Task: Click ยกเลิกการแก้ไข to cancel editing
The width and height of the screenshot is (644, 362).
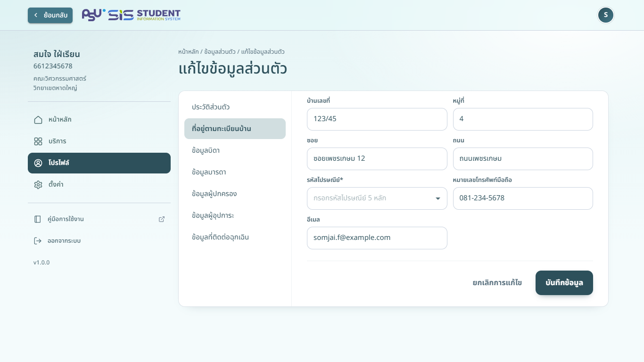Action: point(497,283)
